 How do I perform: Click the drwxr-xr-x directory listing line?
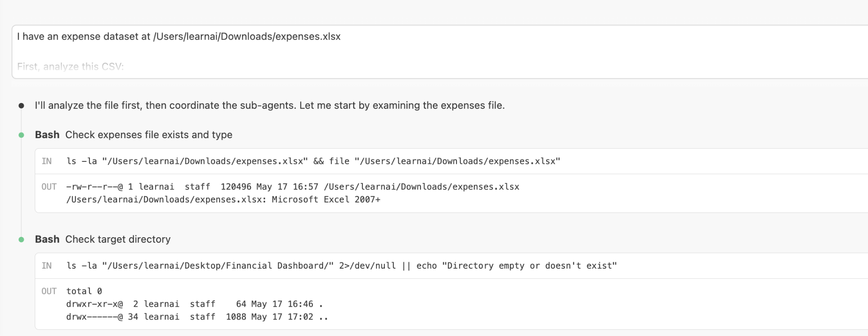coord(195,304)
